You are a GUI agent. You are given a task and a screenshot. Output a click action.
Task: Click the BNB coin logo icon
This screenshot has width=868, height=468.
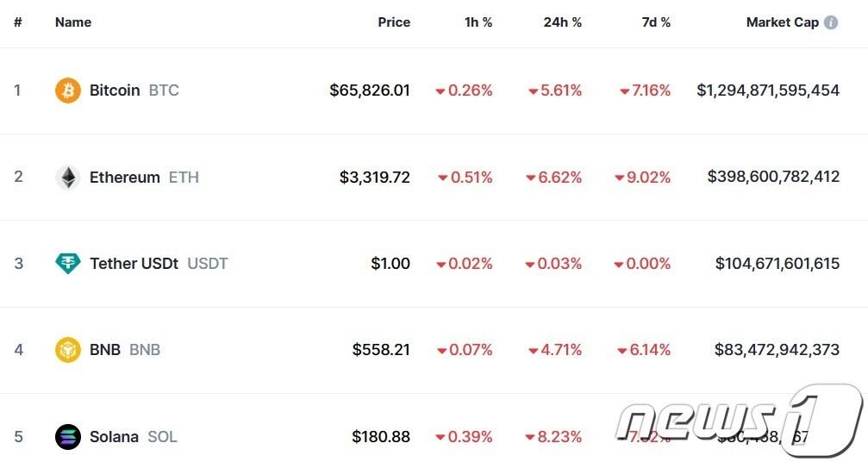(68, 350)
